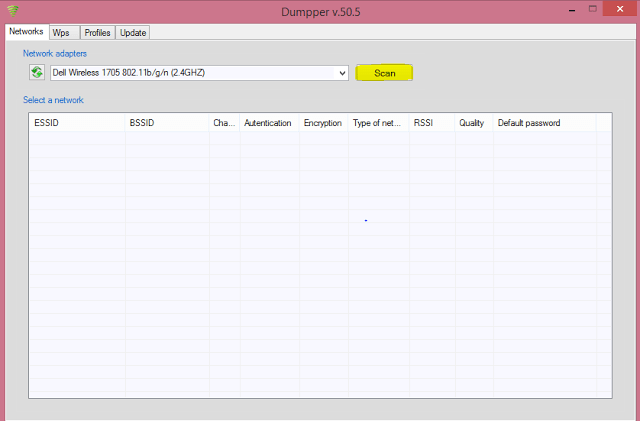Click the Default password column header
The height and width of the screenshot is (421, 640).
544,123
